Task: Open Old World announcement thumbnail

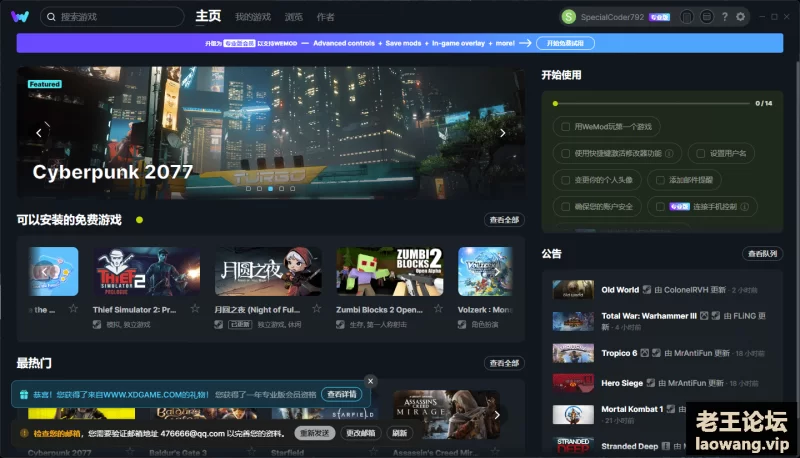Action: (x=573, y=290)
